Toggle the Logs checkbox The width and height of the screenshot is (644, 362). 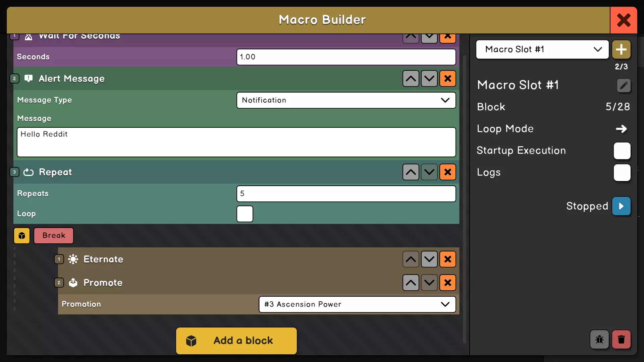[622, 173]
